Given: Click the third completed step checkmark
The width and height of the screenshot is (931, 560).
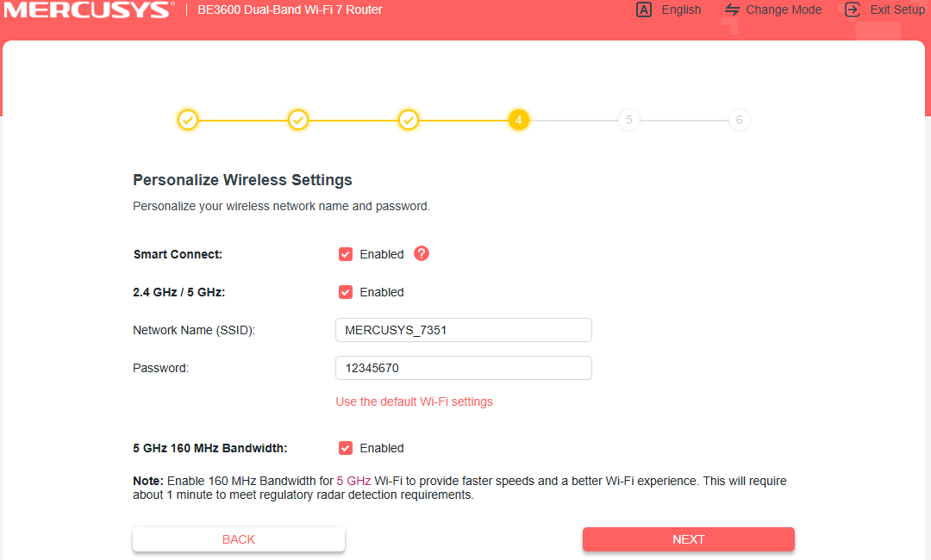Looking at the screenshot, I should (x=409, y=120).
